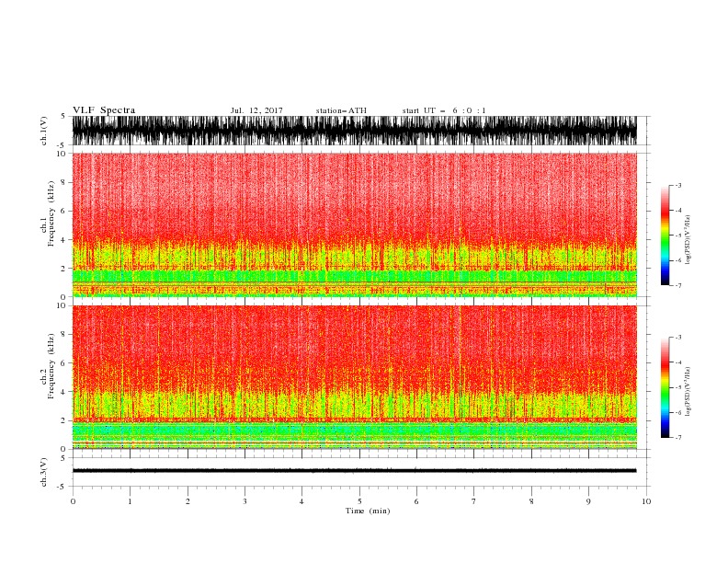Click the time axis tick label "3"
728x563 pixels.
245,501
